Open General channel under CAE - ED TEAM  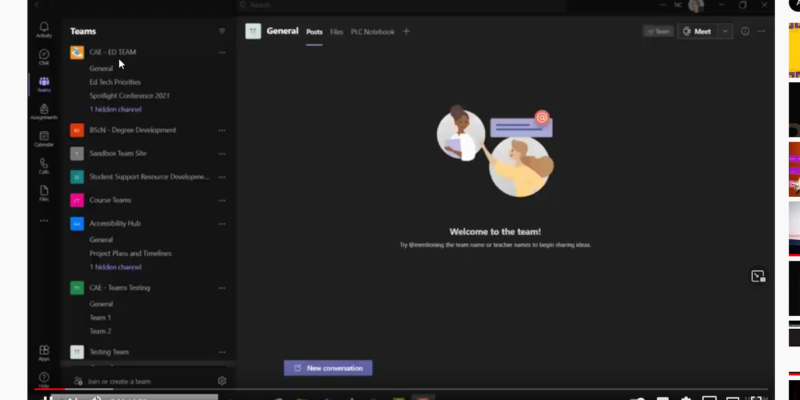coord(101,68)
